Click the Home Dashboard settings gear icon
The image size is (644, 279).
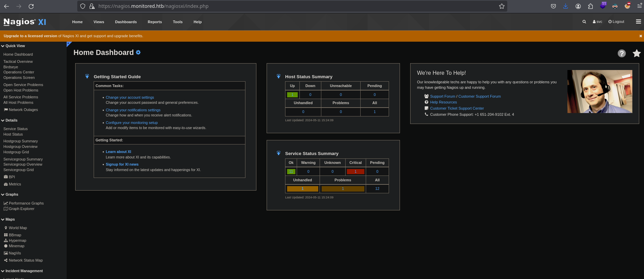pos(138,52)
